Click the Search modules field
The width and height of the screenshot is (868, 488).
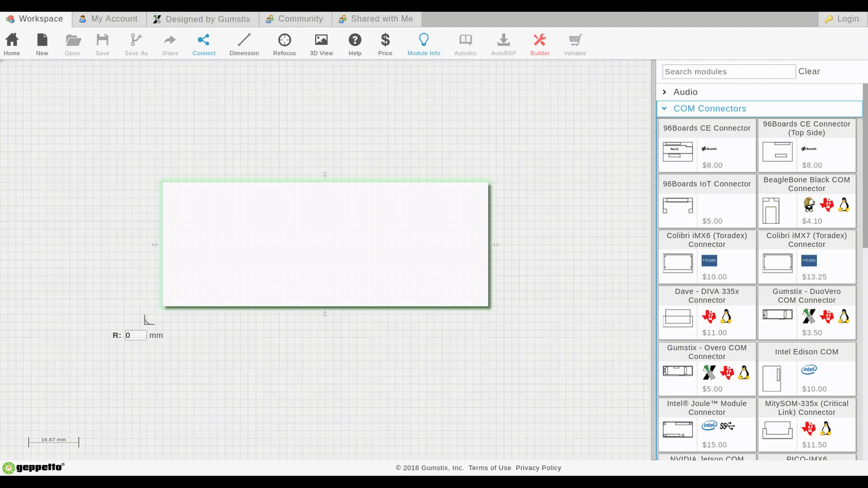(729, 72)
